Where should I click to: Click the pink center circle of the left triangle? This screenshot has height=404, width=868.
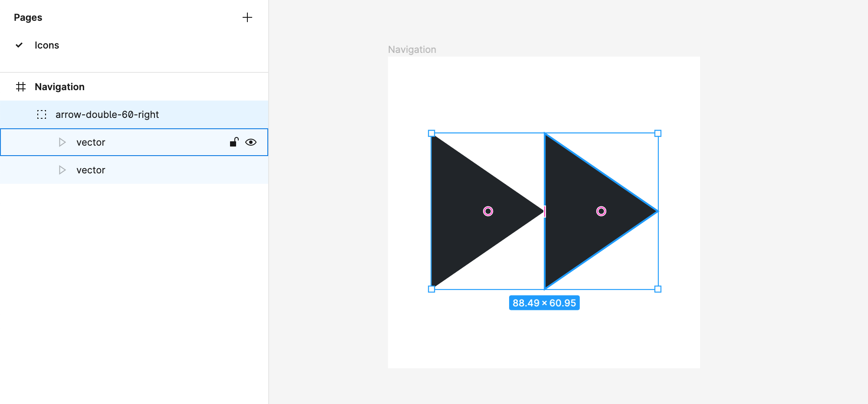[x=488, y=211]
